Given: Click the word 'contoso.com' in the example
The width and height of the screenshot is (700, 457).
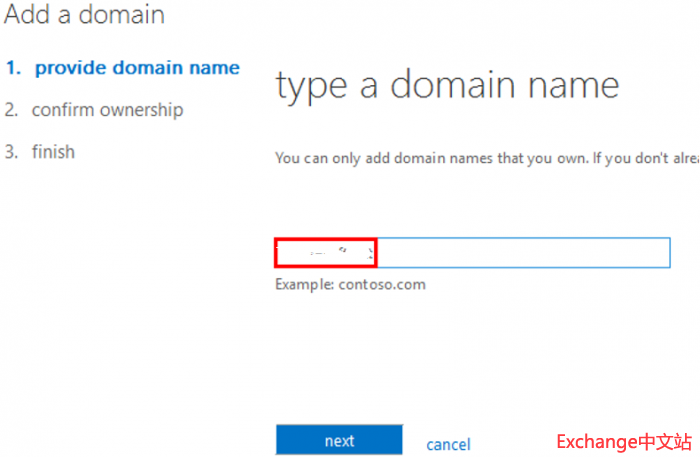Looking at the screenshot, I should point(384,284).
